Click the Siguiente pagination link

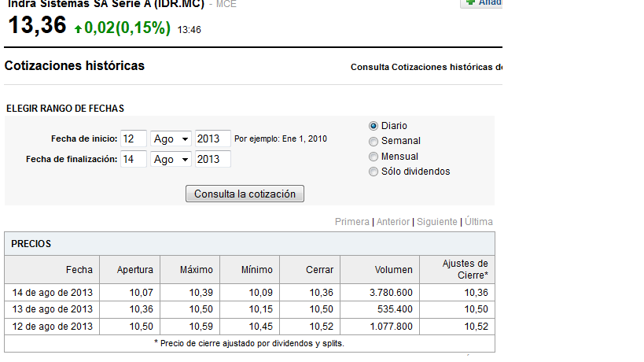[x=437, y=222]
